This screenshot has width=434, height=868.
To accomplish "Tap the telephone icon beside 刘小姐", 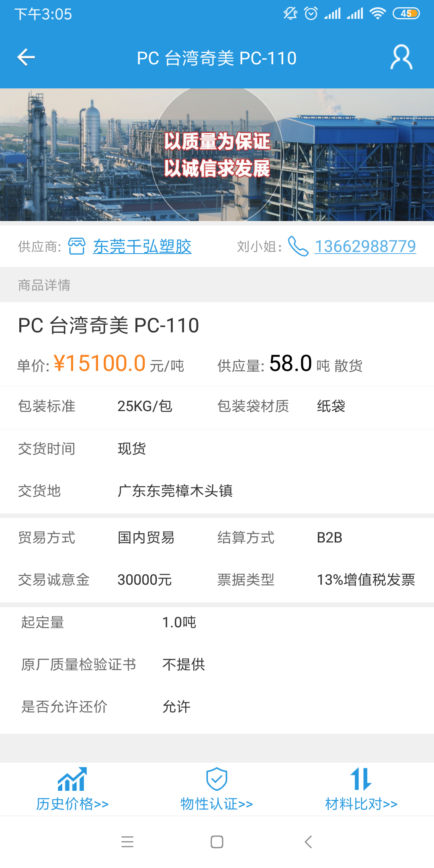I will coord(297,246).
